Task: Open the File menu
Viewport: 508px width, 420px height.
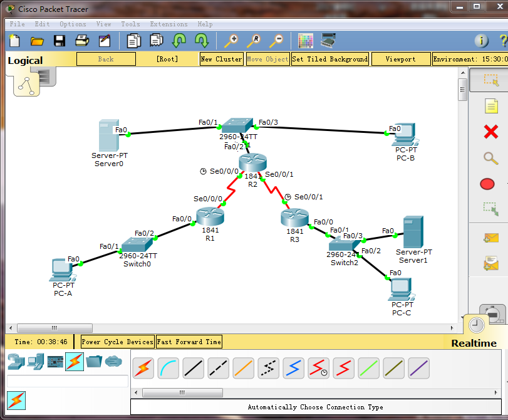Action: 17,24
